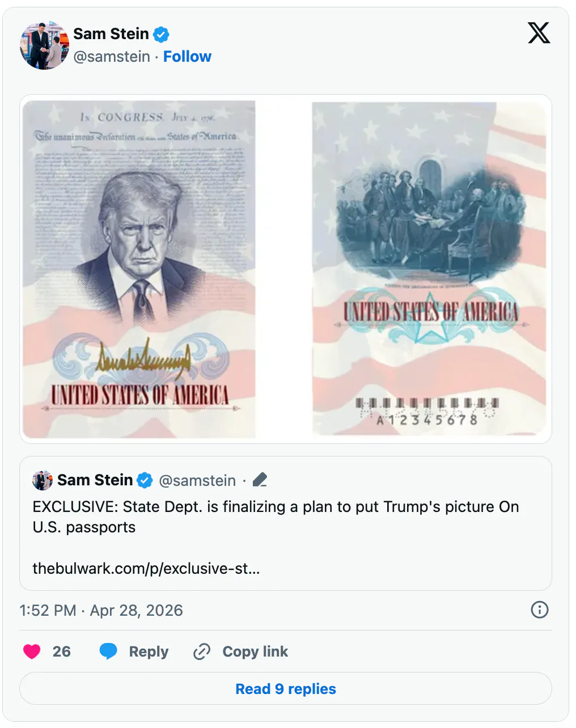
Task: Click the Read 9 replies button
Action: click(x=285, y=688)
